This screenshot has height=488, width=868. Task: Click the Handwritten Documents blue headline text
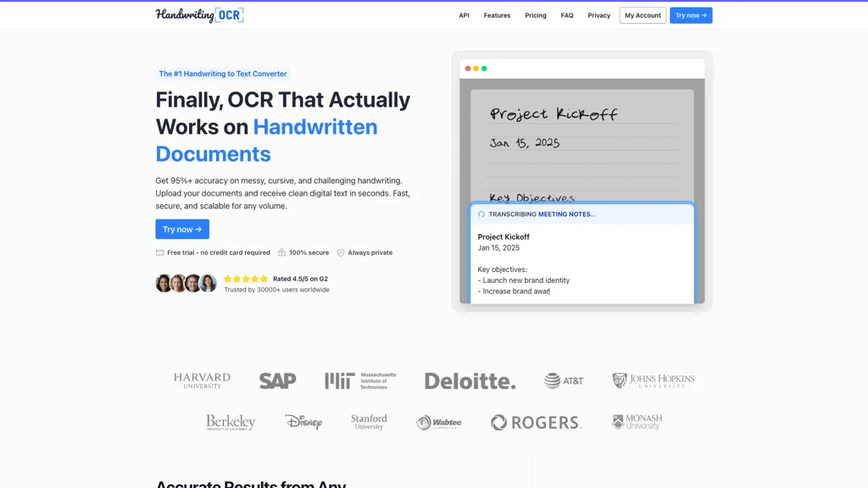point(266,141)
